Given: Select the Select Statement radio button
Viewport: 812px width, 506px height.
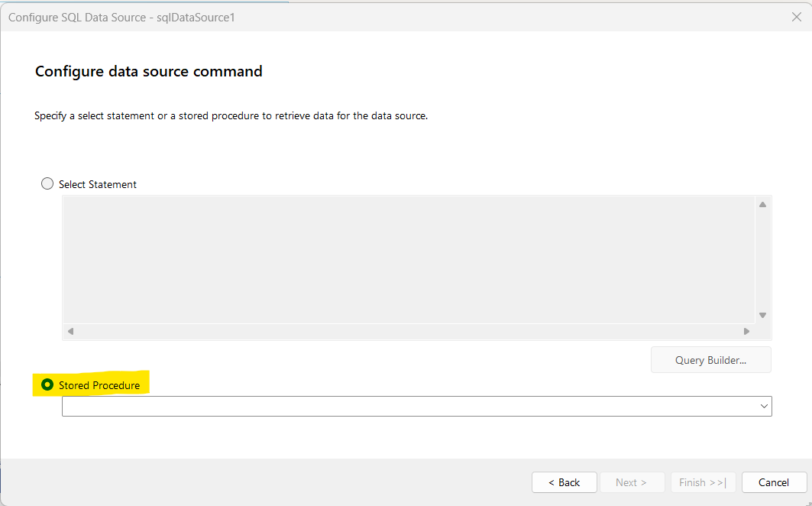Looking at the screenshot, I should pyautogui.click(x=47, y=184).
